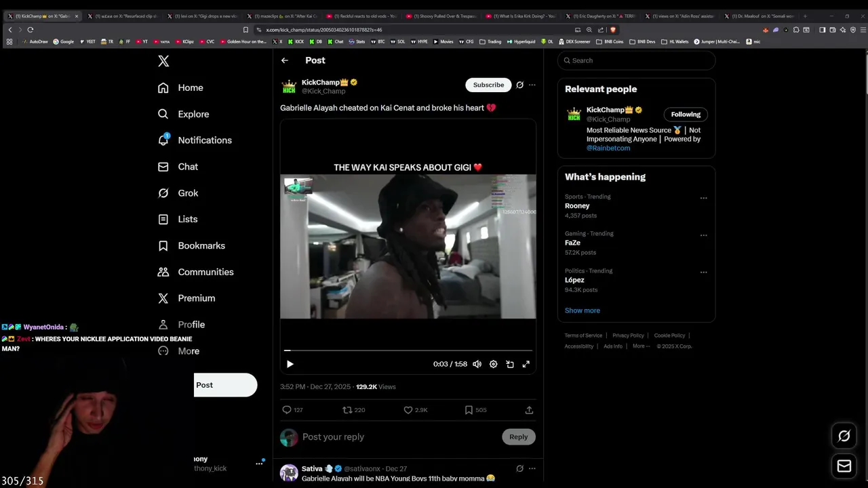Open the FaZe trending topic
Image resolution: width=868 pixels, height=488 pixels.
(x=573, y=243)
